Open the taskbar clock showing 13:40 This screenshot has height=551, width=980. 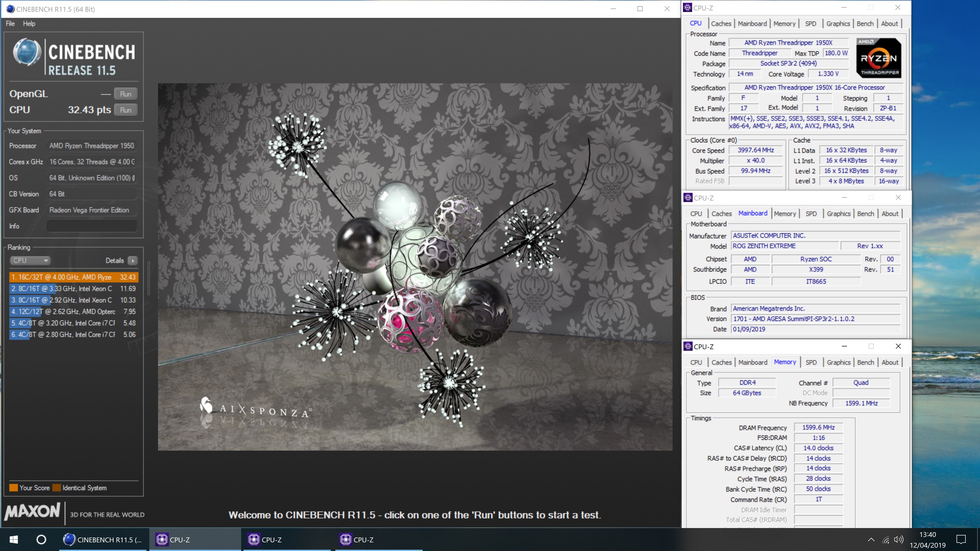click(x=927, y=540)
